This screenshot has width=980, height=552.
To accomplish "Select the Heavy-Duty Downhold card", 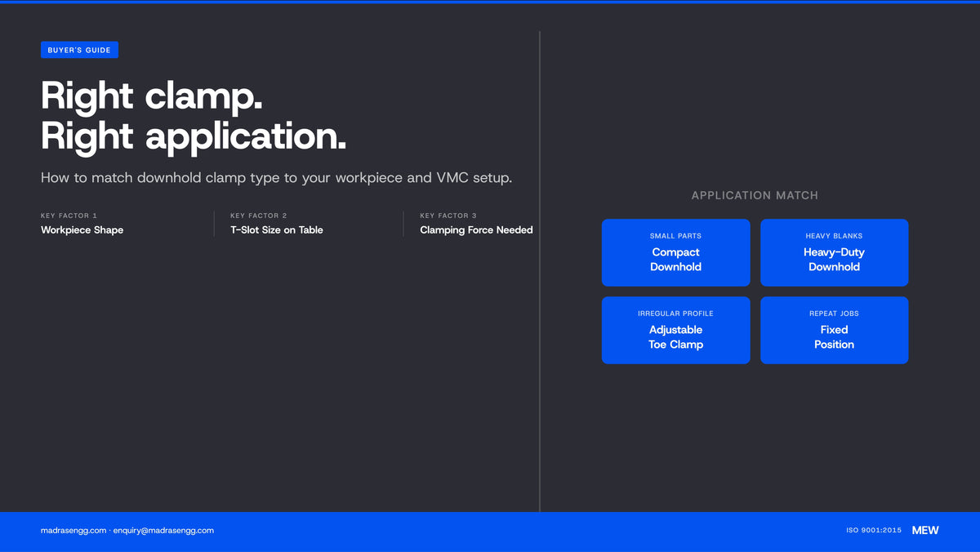I will click(834, 252).
